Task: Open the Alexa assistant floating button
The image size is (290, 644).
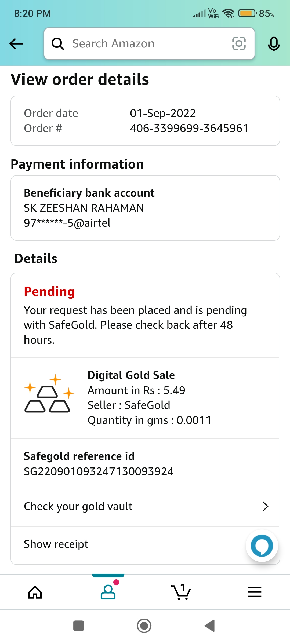Action: (x=262, y=546)
